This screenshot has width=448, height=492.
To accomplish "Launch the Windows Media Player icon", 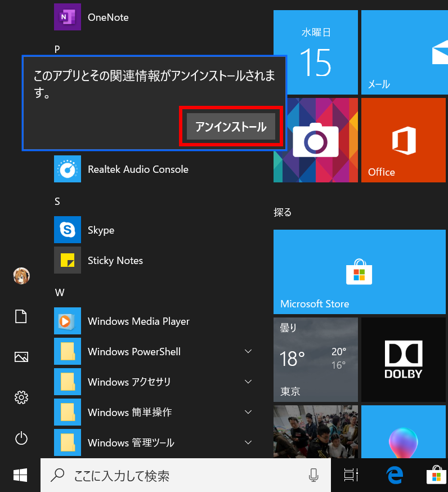I will [x=68, y=321].
